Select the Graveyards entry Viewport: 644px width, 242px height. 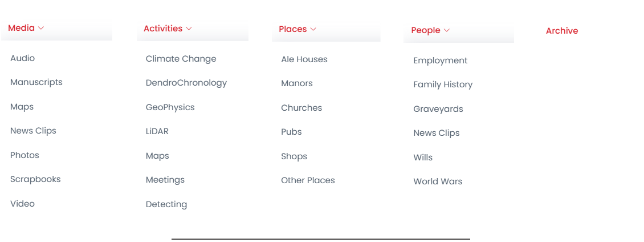click(438, 109)
